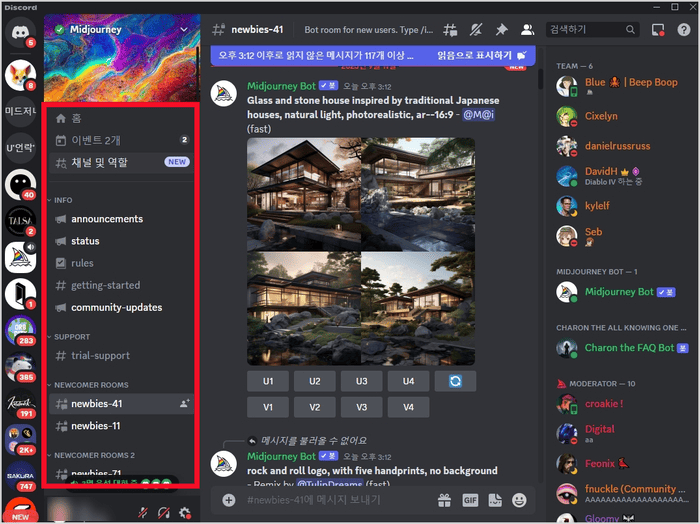Viewport: 700px width, 524px height.
Task: Click V2 variation button
Action: click(x=315, y=407)
